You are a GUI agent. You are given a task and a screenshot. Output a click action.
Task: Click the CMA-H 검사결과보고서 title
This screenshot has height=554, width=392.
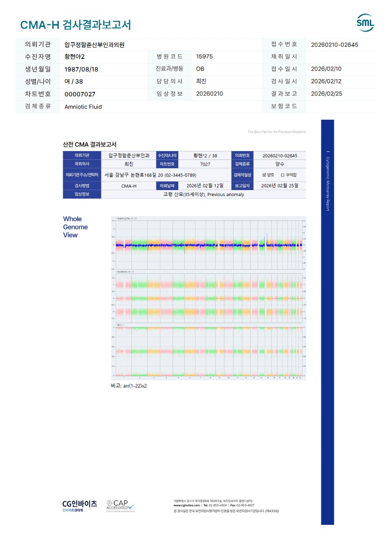tap(75, 25)
